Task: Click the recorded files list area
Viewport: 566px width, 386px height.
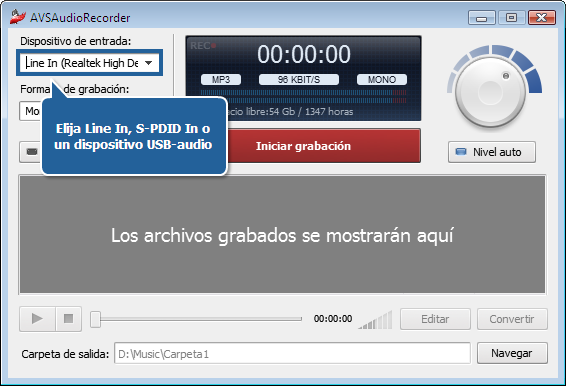Action: tap(282, 234)
